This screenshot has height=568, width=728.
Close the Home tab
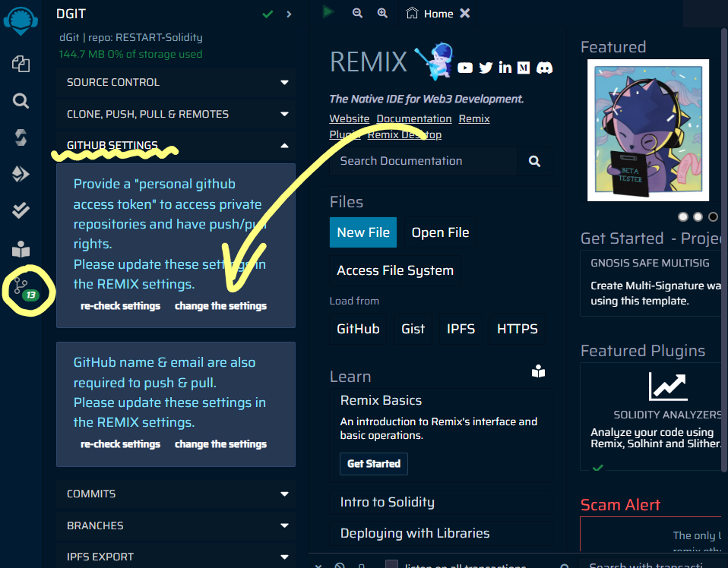[x=465, y=14]
